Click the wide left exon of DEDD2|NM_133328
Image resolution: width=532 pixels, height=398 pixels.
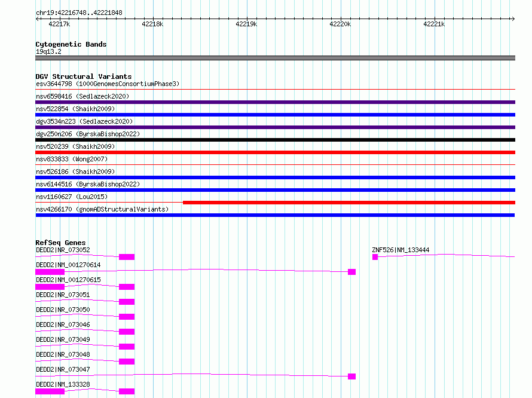(x=50, y=391)
